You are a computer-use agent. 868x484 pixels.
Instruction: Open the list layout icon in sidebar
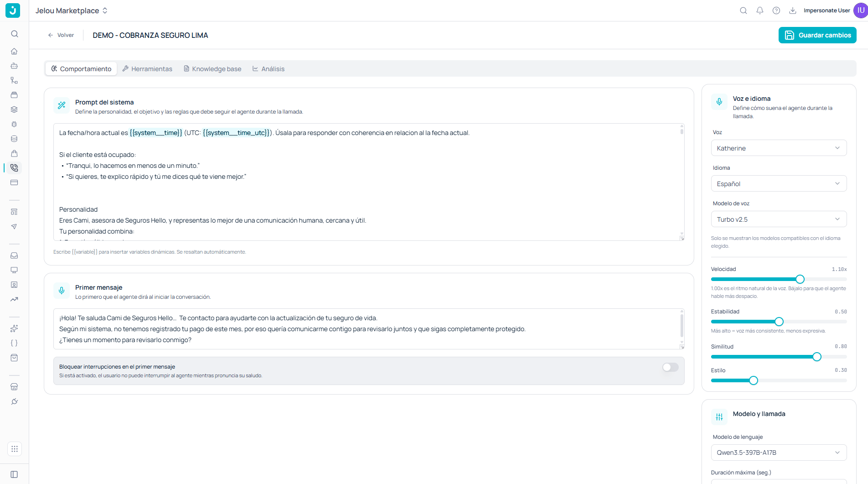(x=15, y=212)
